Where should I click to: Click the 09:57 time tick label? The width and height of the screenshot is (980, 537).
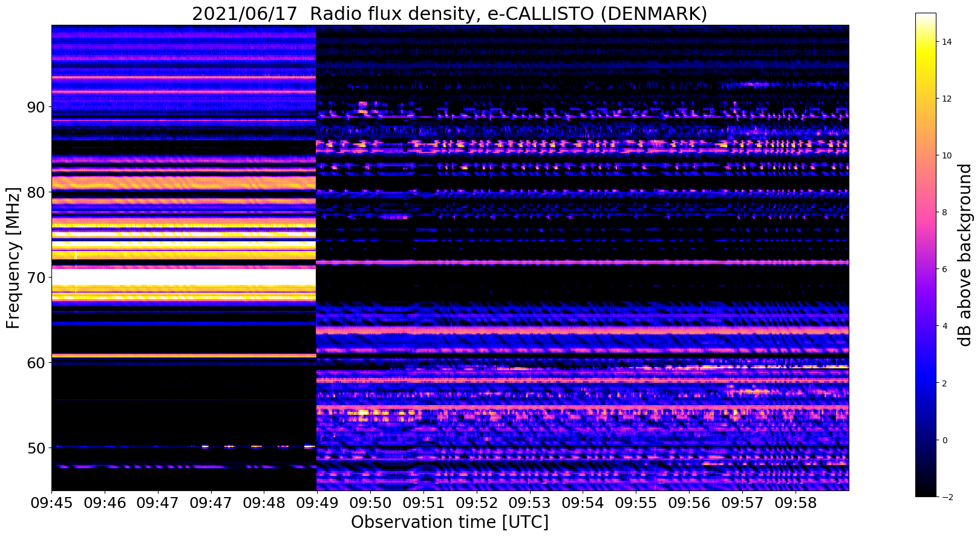click(742, 503)
